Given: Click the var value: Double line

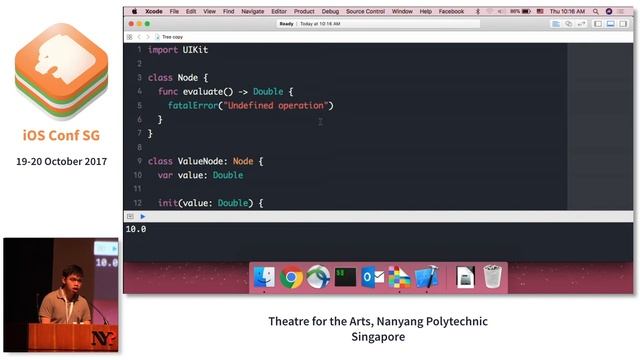Looking at the screenshot, I should tap(200, 175).
